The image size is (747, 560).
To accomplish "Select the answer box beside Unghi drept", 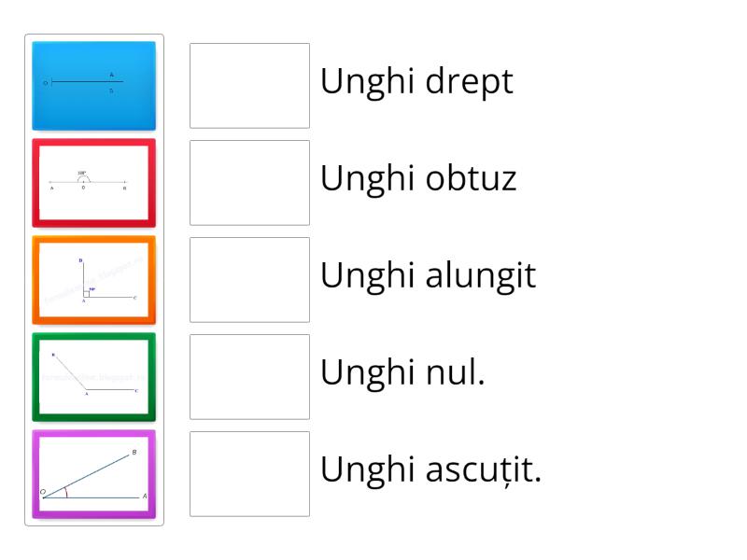I will coord(248,85).
